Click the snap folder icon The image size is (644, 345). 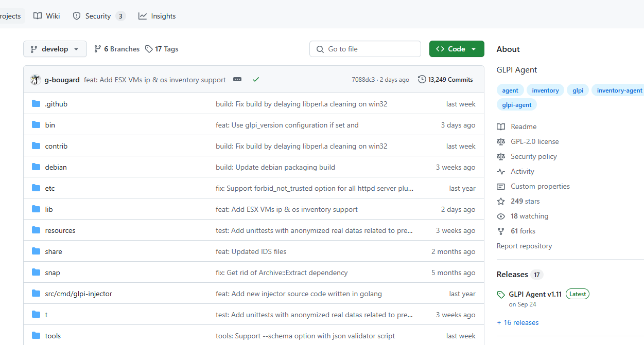point(36,273)
